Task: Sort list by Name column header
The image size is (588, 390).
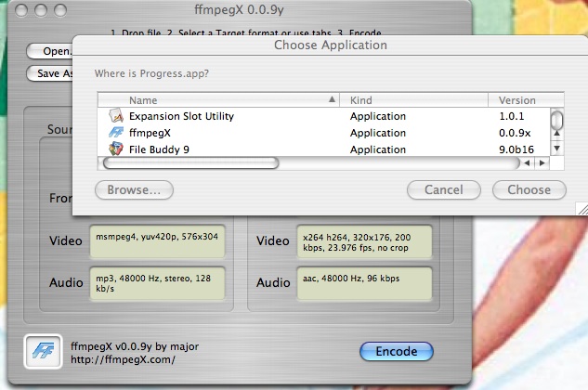Action: tap(218, 100)
